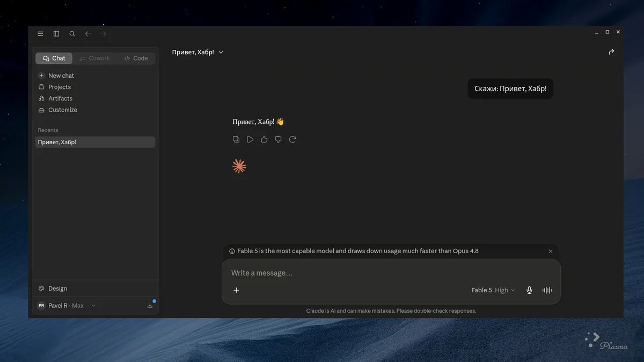Click the PR avatar badge
Screen dimensions: 644x362
[x=41, y=306]
